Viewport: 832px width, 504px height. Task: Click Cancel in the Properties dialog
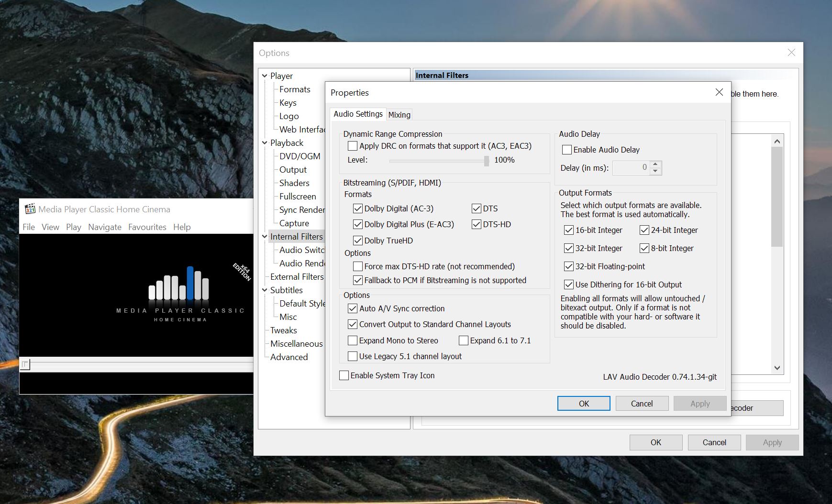click(642, 404)
